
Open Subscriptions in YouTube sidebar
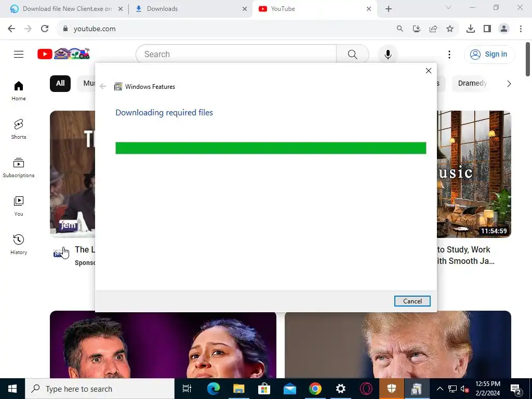(19, 168)
